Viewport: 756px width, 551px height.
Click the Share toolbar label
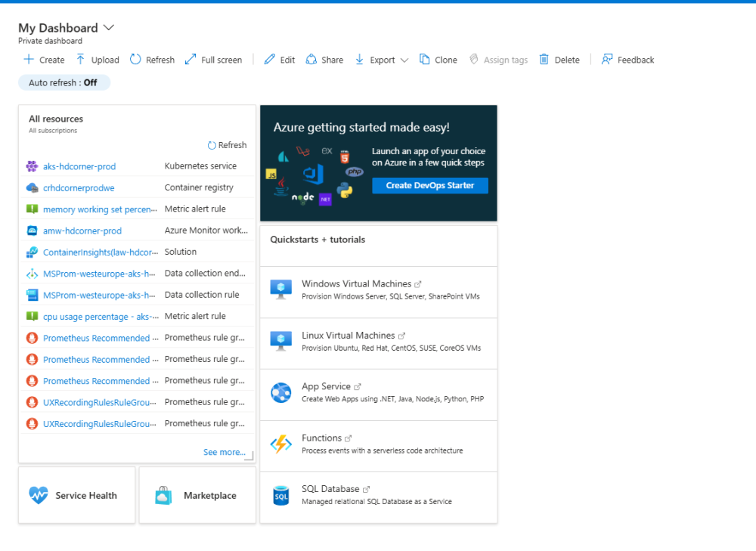[332, 60]
